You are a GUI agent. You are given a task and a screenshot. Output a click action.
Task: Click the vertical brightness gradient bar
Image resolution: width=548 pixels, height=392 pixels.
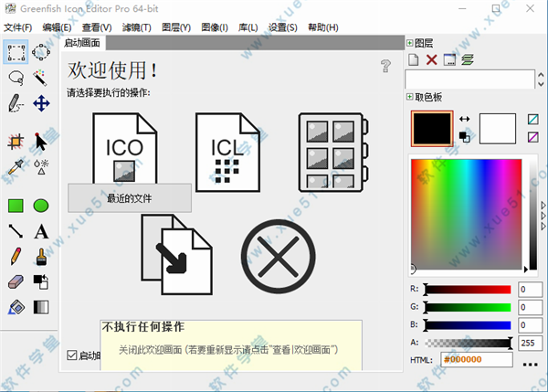[533, 213]
